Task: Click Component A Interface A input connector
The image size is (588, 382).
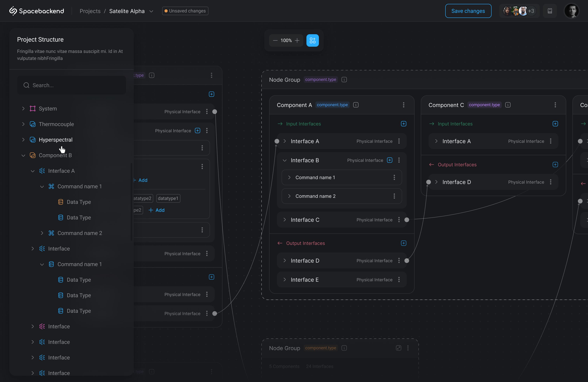Action: [277, 141]
